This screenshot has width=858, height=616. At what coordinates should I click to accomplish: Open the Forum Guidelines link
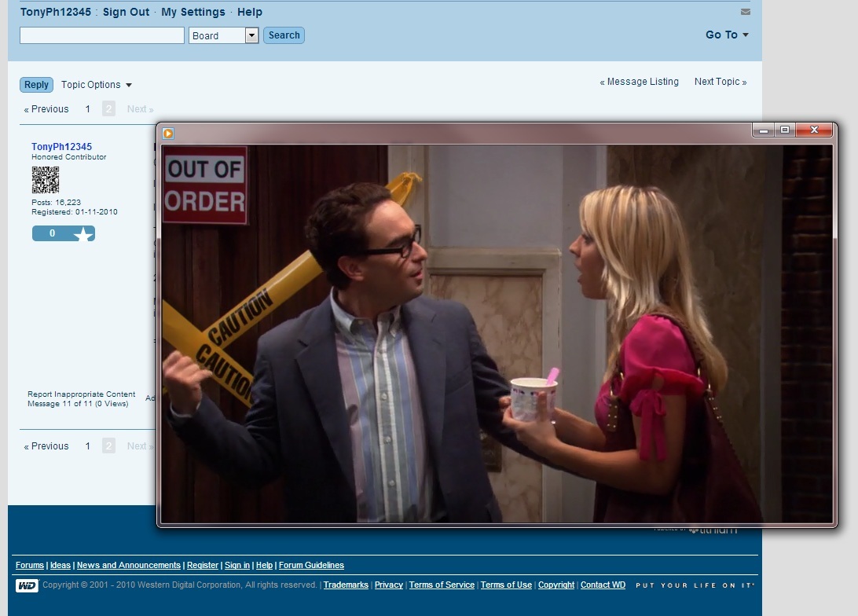311,565
